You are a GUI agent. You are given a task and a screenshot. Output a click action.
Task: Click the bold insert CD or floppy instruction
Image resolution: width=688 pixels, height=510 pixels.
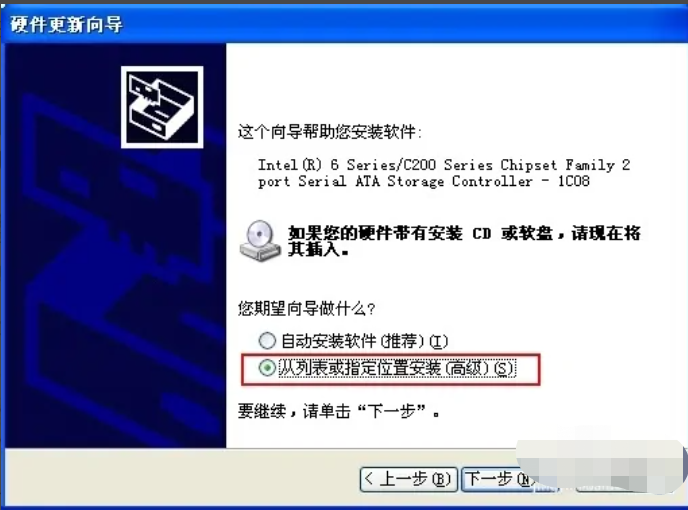click(x=464, y=241)
